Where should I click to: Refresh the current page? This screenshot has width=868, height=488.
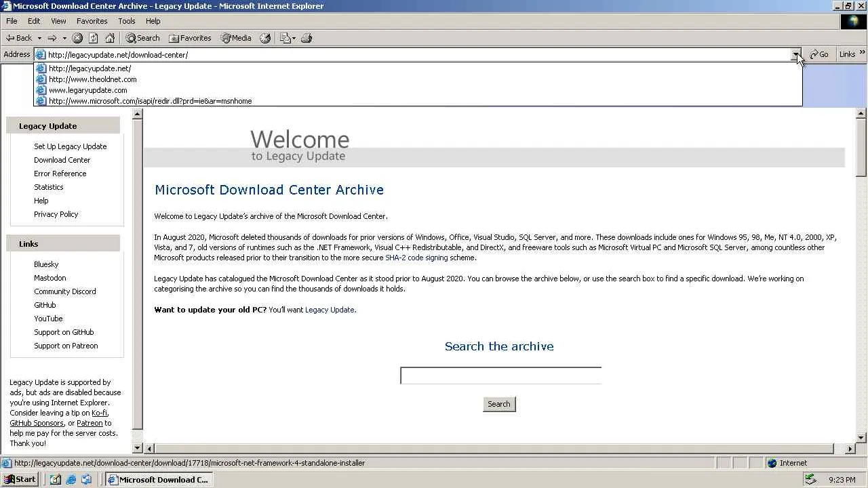coord(94,38)
